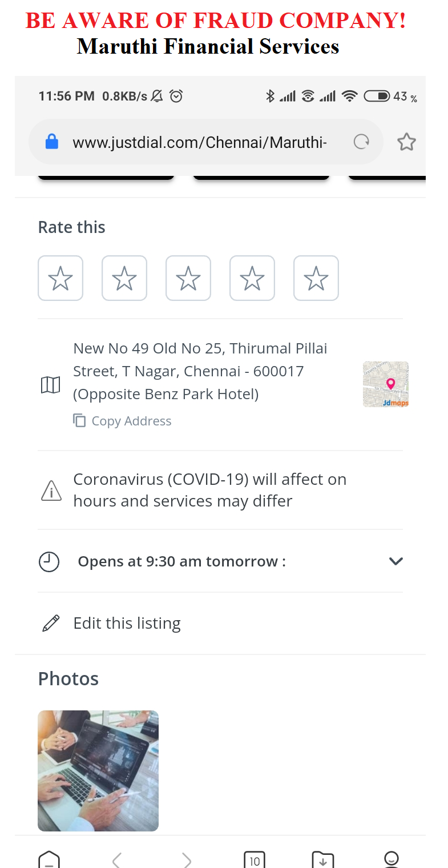The image size is (448, 868).
Task: Open the browser downloads icon
Action: tap(323, 860)
